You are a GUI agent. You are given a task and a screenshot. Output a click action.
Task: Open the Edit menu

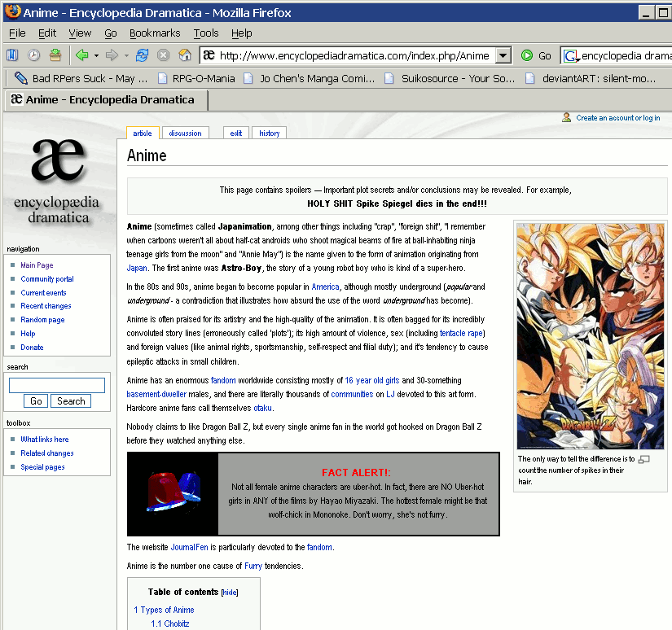tap(47, 33)
